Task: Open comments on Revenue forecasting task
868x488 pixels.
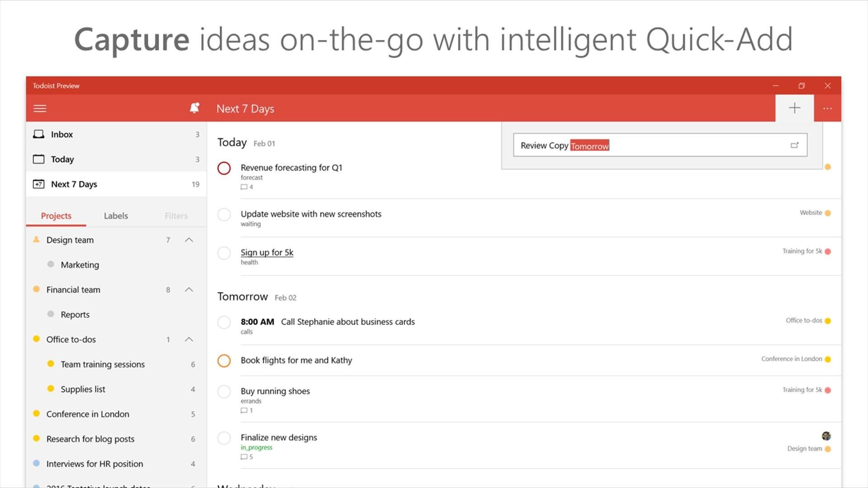Action: 247,187
